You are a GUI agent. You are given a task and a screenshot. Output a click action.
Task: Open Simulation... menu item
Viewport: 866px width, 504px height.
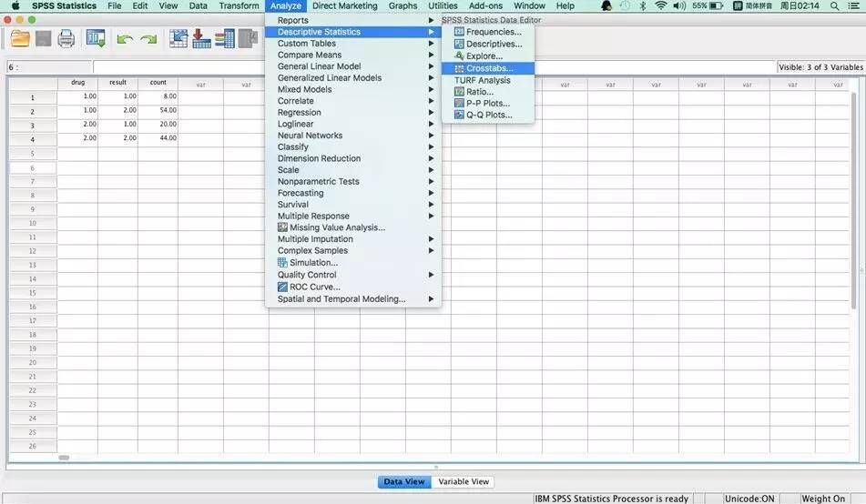pos(353,263)
